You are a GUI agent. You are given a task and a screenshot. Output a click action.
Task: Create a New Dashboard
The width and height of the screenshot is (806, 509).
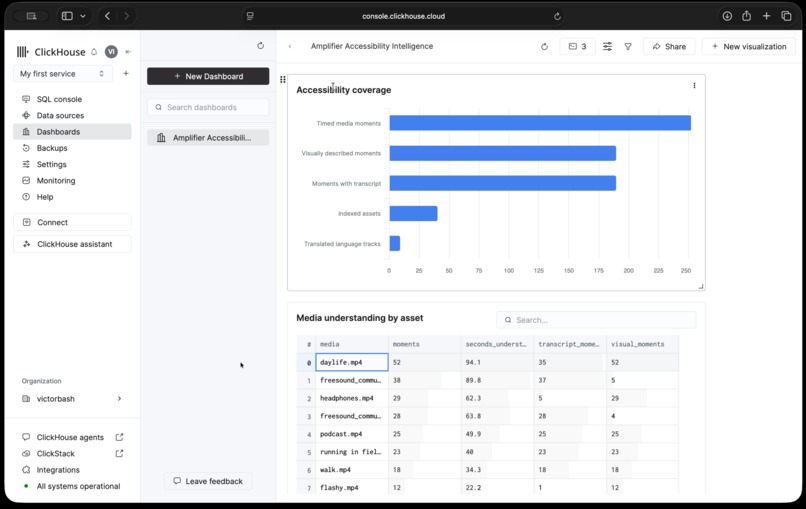(208, 76)
